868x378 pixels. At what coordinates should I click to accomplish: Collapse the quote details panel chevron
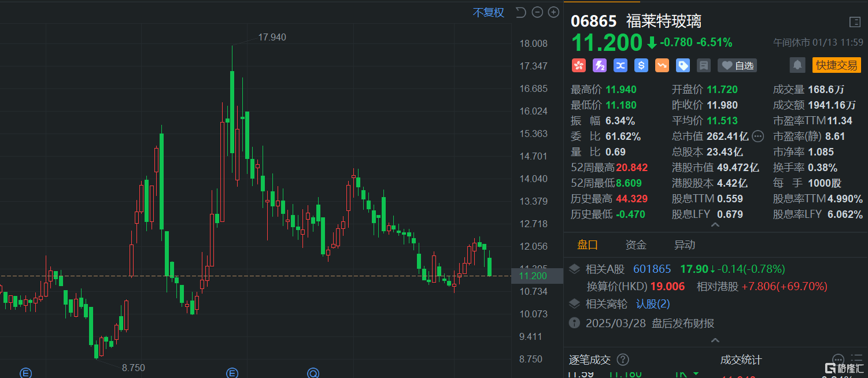715,225
